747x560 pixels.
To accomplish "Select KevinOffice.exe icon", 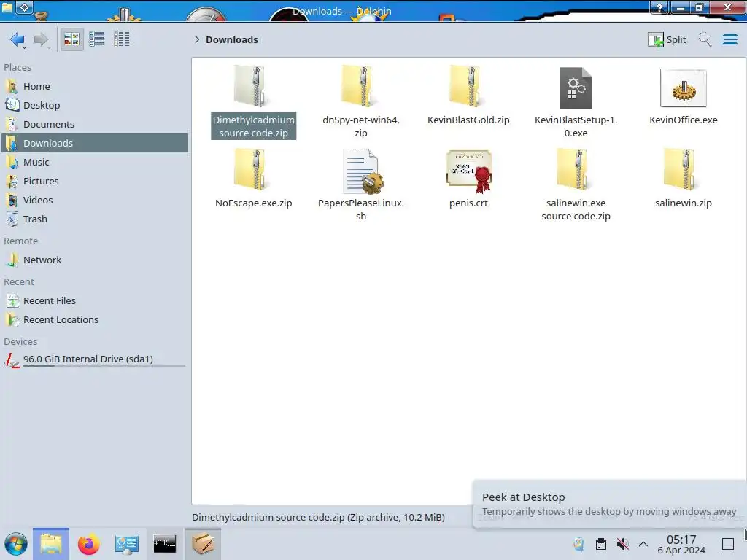I will tap(683, 88).
